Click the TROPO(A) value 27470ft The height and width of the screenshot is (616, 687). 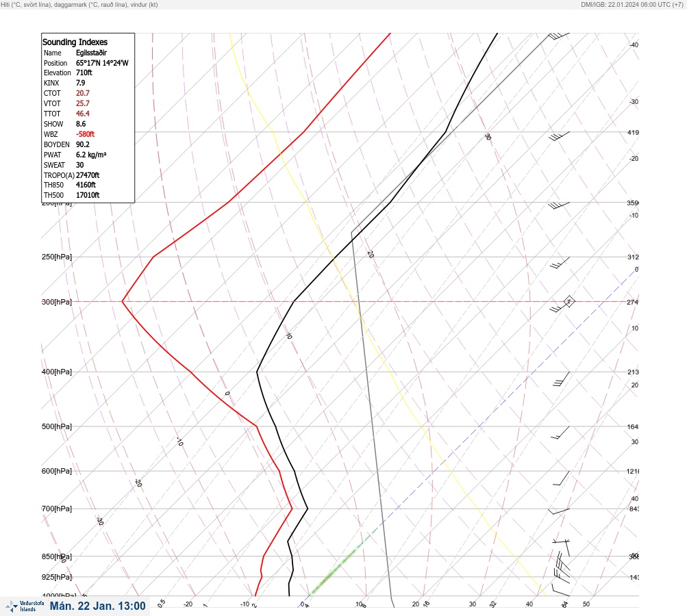point(88,175)
